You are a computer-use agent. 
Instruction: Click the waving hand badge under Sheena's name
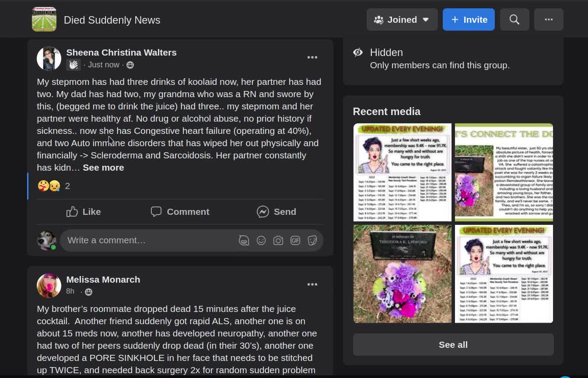[x=73, y=65]
